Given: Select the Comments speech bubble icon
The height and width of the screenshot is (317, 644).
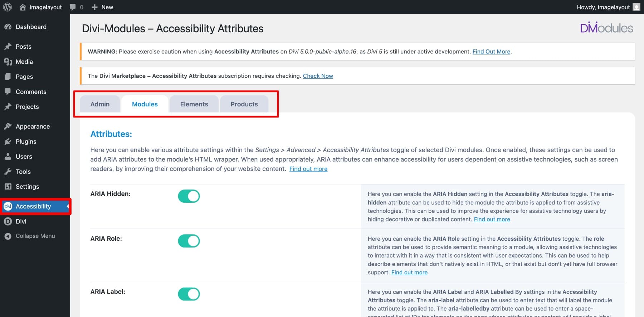Looking at the screenshot, I should tap(8, 92).
